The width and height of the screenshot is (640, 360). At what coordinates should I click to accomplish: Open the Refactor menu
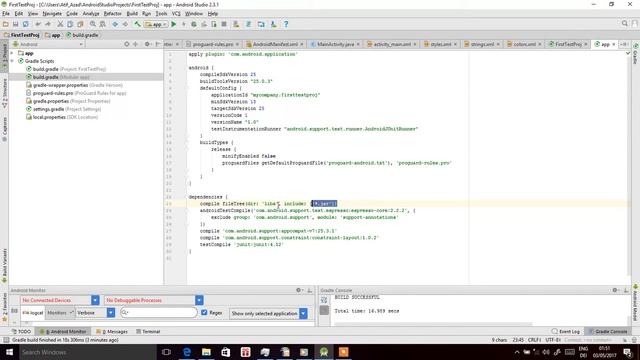click(x=112, y=13)
